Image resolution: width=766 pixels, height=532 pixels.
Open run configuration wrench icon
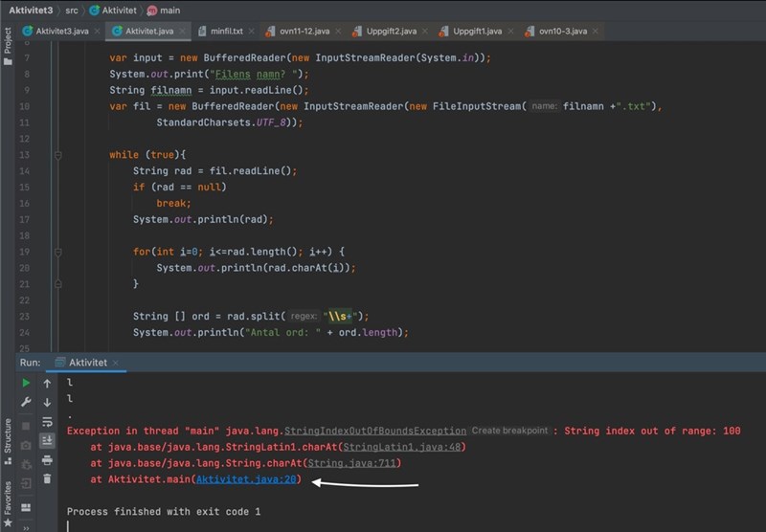(x=26, y=403)
